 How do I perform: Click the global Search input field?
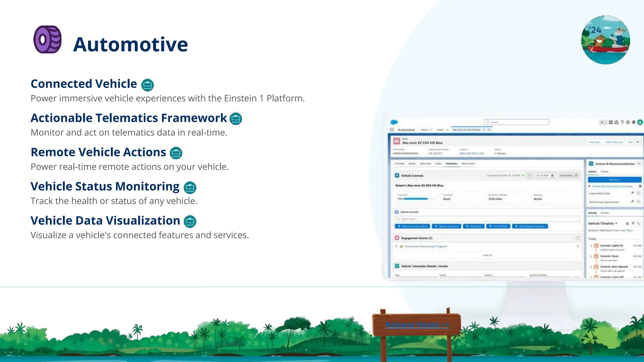point(516,122)
